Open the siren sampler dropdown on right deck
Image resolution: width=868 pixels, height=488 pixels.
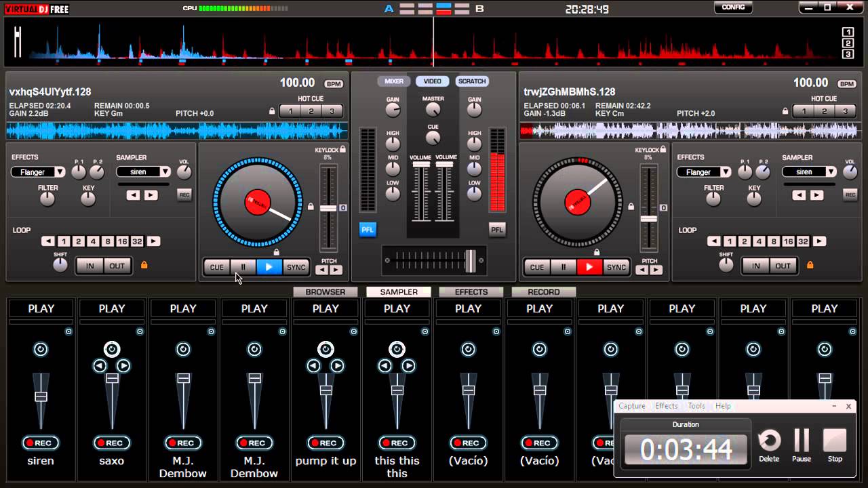pos(810,172)
